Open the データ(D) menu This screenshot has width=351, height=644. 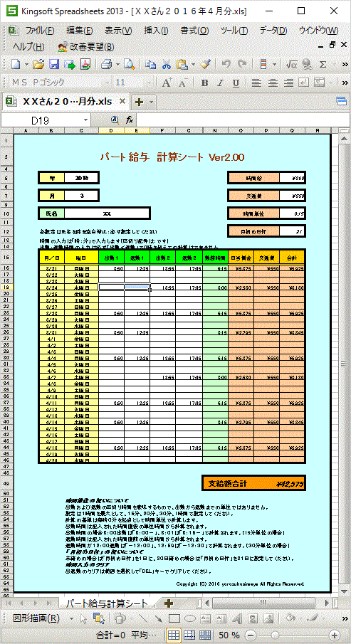pos(273,31)
